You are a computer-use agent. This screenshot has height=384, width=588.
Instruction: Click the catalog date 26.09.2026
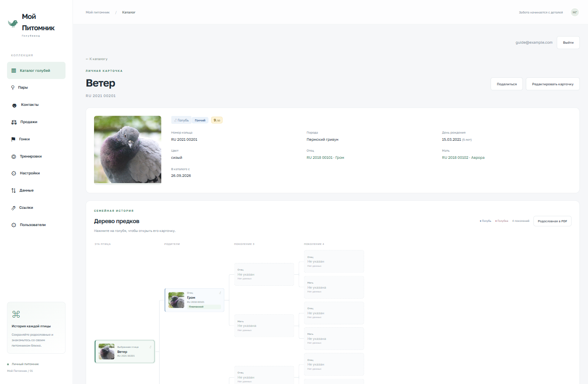coord(181,176)
